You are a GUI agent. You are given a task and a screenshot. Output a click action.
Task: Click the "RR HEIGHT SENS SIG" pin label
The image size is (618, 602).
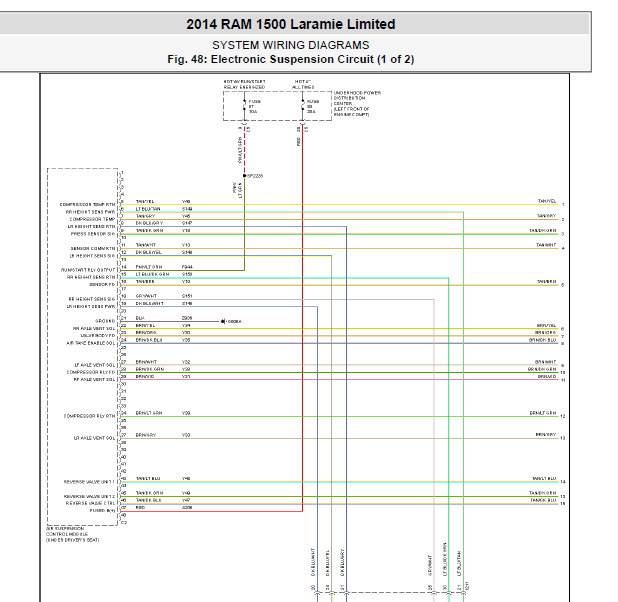coord(92,299)
